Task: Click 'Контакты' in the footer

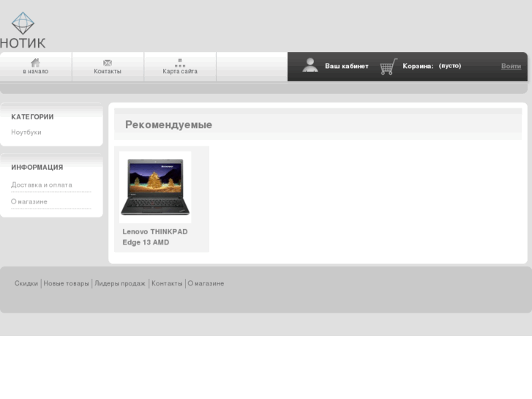Action: pyautogui.click(x=167, y=283)
